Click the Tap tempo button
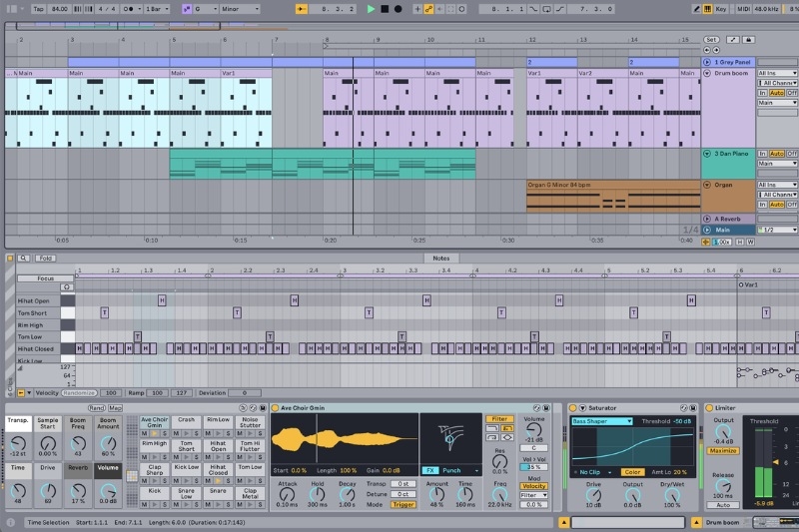This screenshot has width=799, height=532. [x=38, y=9]
